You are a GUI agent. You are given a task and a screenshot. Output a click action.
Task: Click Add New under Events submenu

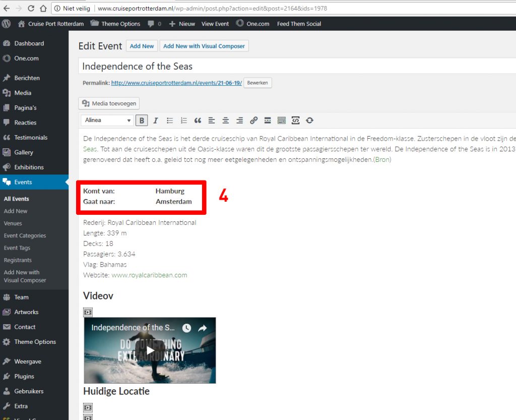(16, 211)
